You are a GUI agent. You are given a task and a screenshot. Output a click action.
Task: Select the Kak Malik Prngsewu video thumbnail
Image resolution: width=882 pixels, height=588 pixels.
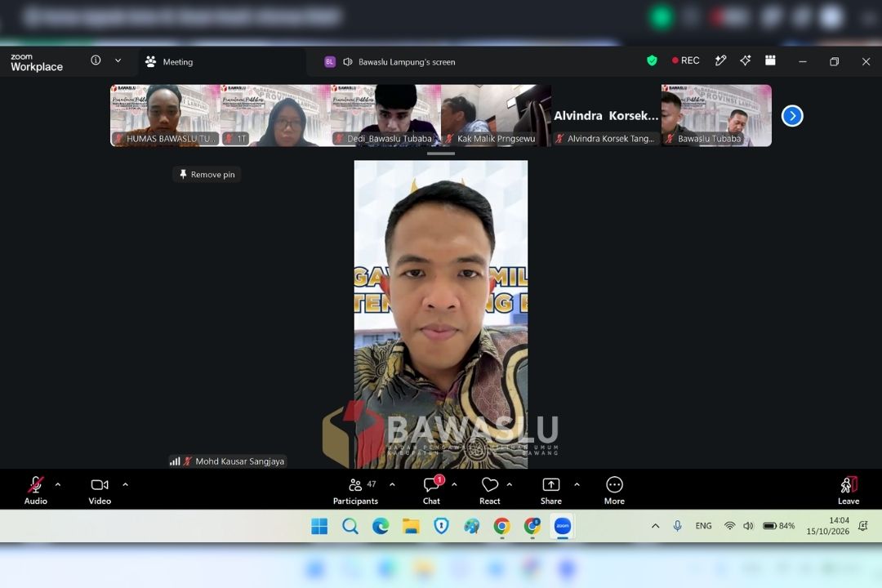497,115
